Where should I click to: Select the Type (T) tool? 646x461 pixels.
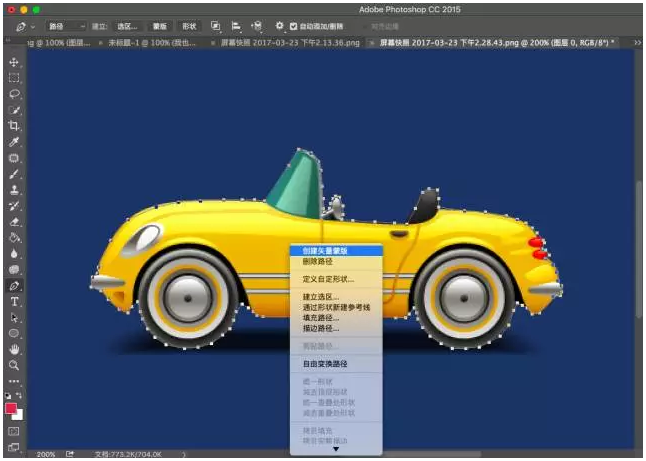click(x=14, y=301)
